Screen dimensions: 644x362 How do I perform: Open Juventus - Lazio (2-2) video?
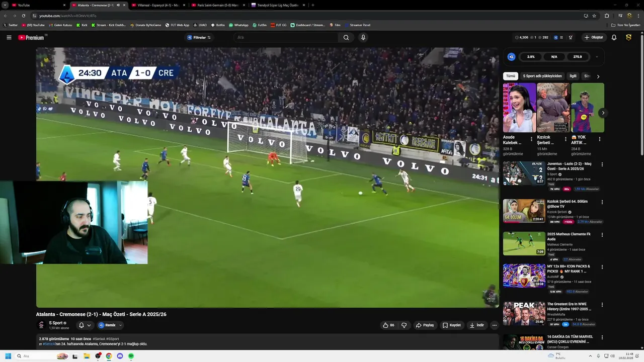524,173
